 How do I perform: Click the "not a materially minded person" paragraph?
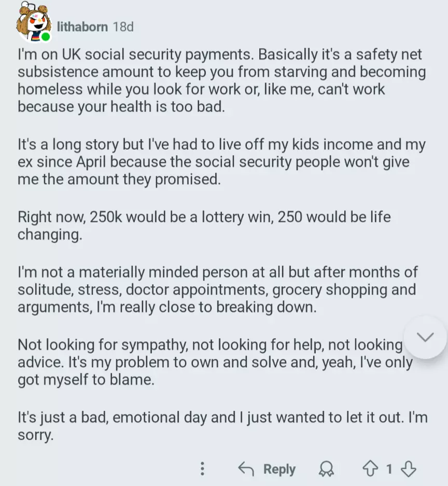point(218,289)
